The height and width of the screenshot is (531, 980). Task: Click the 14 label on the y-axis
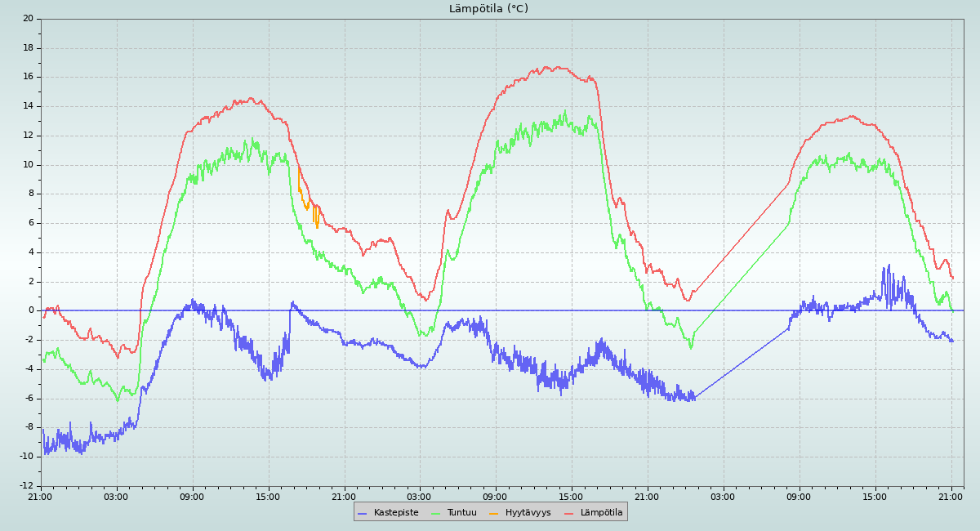click(28, 106)
